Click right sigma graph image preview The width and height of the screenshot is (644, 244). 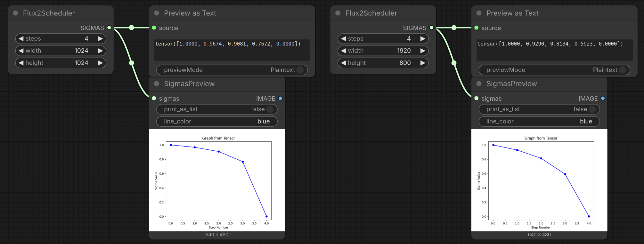pyautogui.click(x=539, y=180)
